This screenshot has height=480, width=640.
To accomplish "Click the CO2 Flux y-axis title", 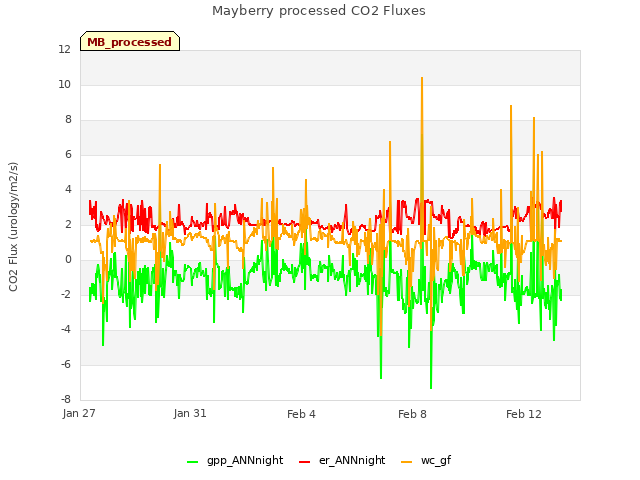I will 13,227.
